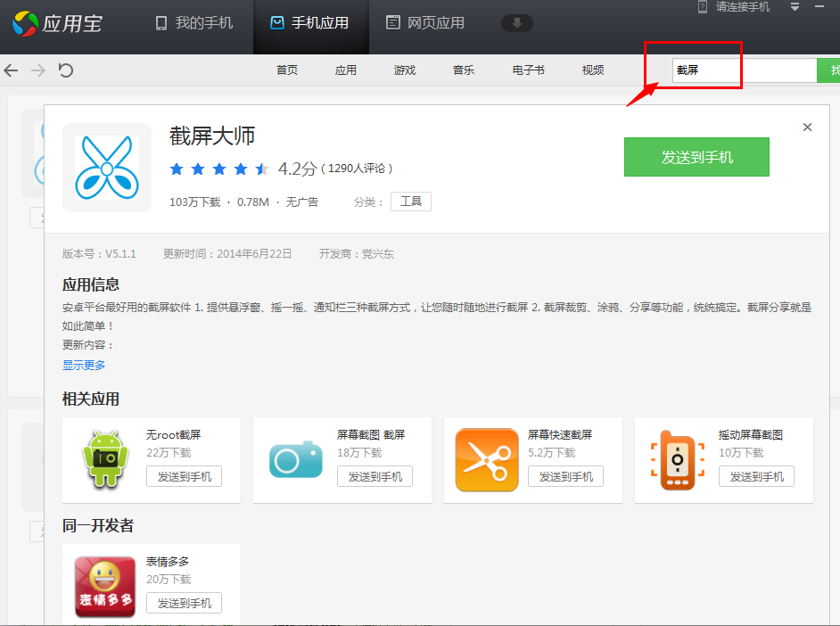Viewport: 840px width, 626px height.
Task: Refresh the page with reload icon
Action: pos(66,70)
